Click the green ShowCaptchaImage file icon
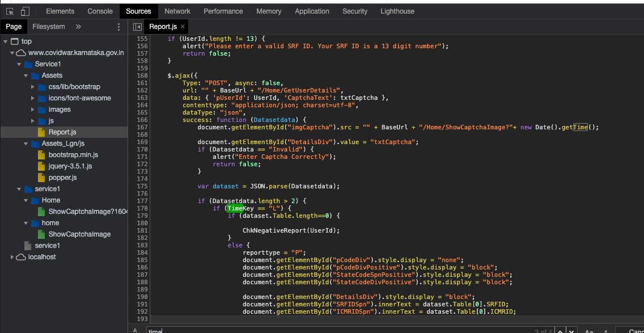The height and width of the screenshot is (333, 644). (x=41, y=234)
